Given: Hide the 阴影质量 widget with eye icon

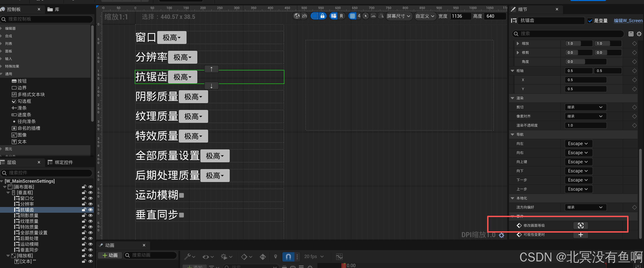Looking at the screenshot, I should 91,216.
